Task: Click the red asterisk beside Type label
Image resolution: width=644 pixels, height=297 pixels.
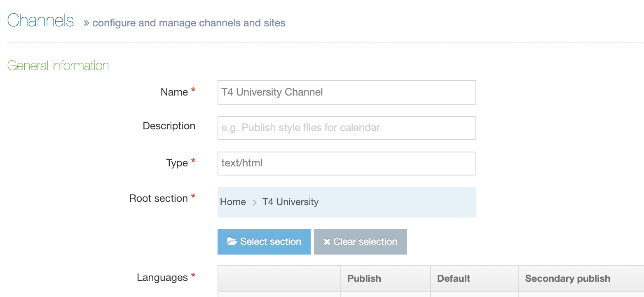Action: 193,162
